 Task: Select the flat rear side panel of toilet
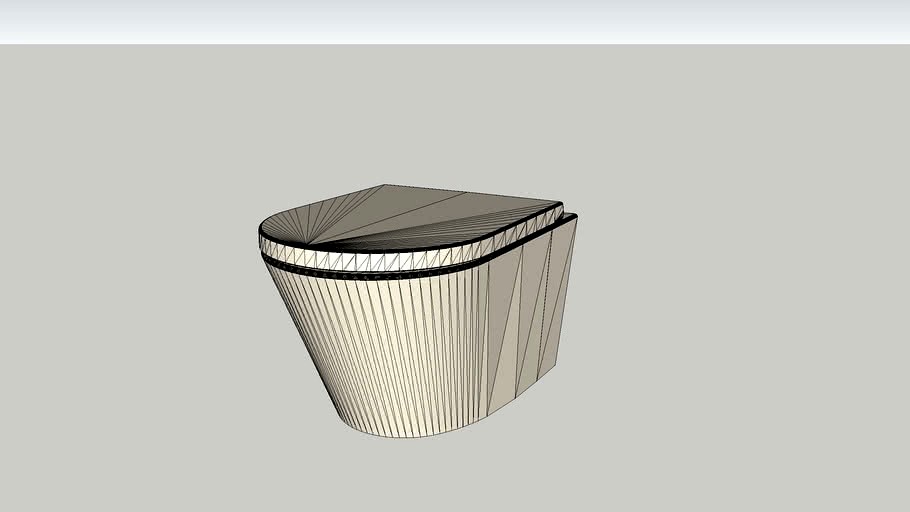[x=531, y=316]
